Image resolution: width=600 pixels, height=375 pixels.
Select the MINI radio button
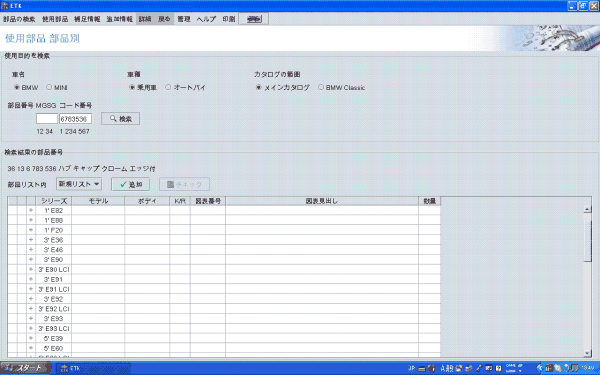click(49, 88)
